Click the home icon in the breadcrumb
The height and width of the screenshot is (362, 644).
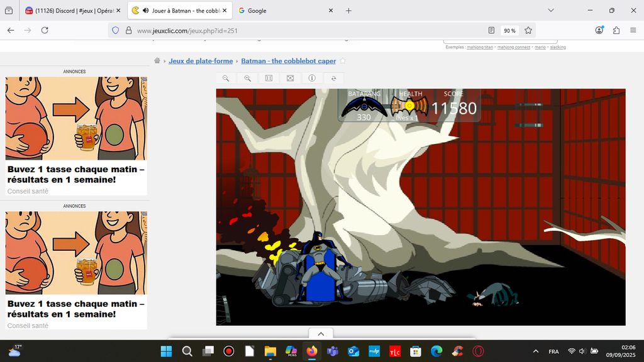tap(157, 61)
